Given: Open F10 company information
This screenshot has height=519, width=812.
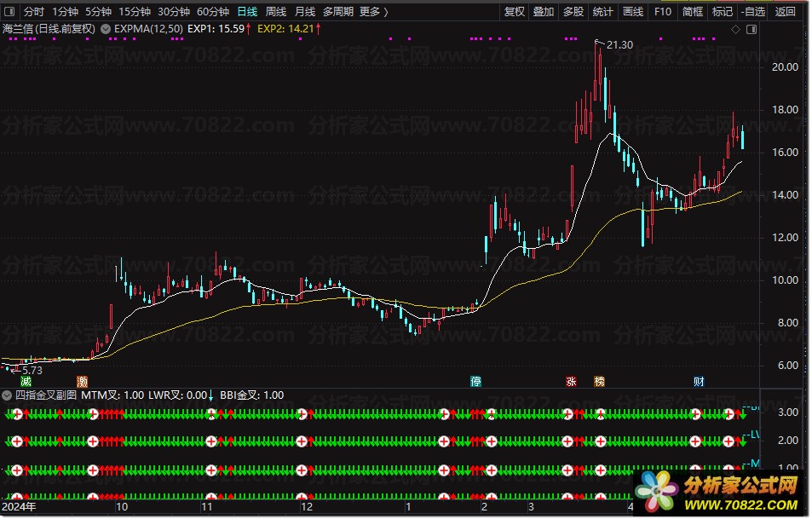Looking at the screenshot, I should tap(662, 11).
